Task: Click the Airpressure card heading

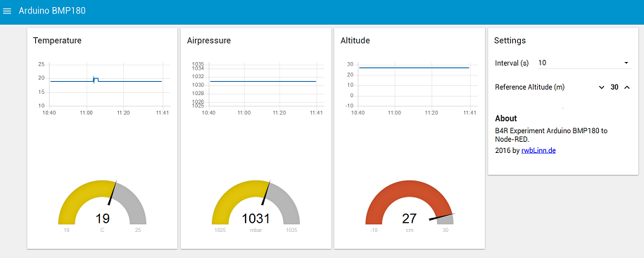Action: click(x=208, y=41)
